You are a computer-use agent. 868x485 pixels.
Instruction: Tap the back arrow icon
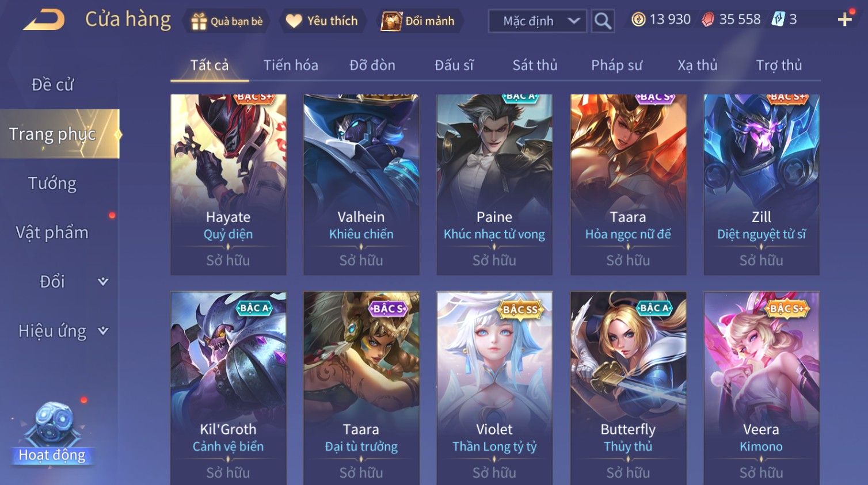click(44, 20)
